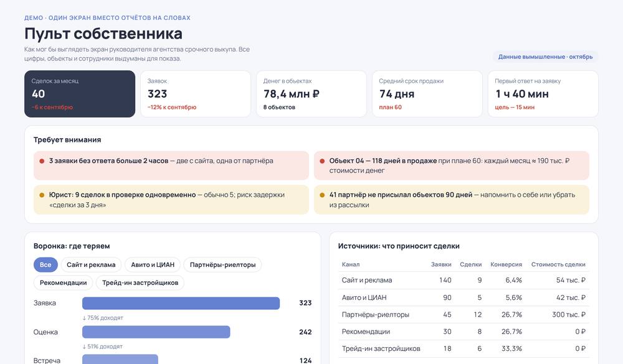The image size is (623, 364).
Task: Filter funnel by "Сайт и реклама"
Action: [91, 265]
